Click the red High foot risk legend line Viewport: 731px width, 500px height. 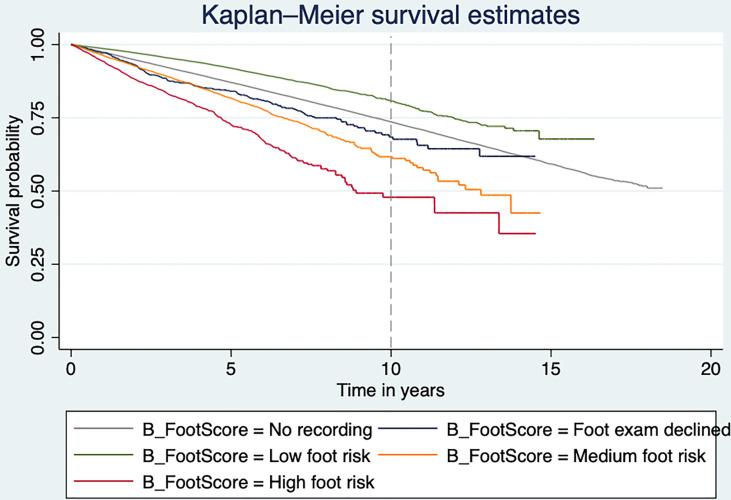click(x=106, y=481)
